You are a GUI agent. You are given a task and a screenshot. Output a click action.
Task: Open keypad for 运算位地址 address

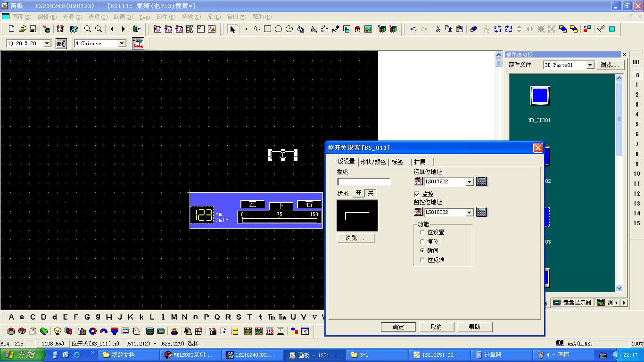[x=481, y=181]
